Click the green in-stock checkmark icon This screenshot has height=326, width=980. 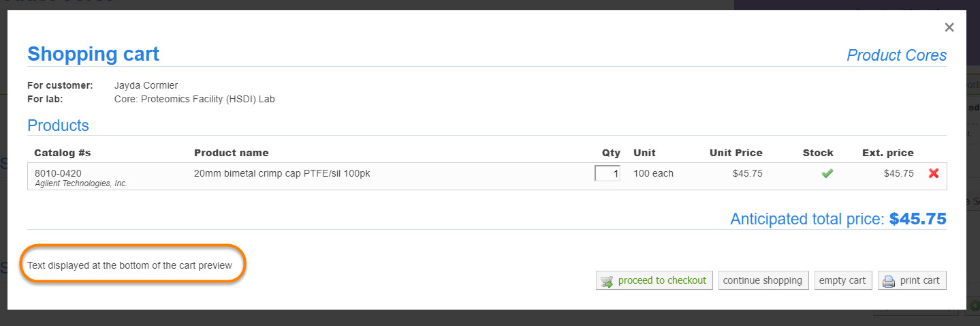pyautogui.click(x=827, y=174)
